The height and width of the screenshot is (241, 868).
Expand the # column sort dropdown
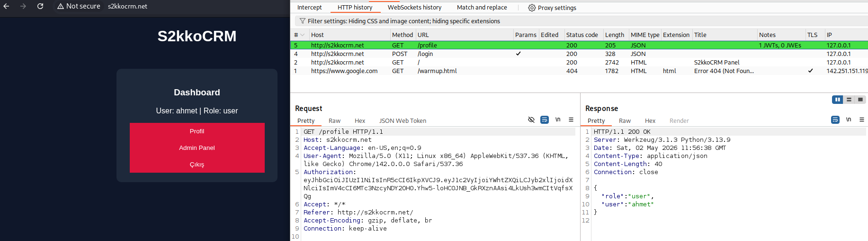303,35
